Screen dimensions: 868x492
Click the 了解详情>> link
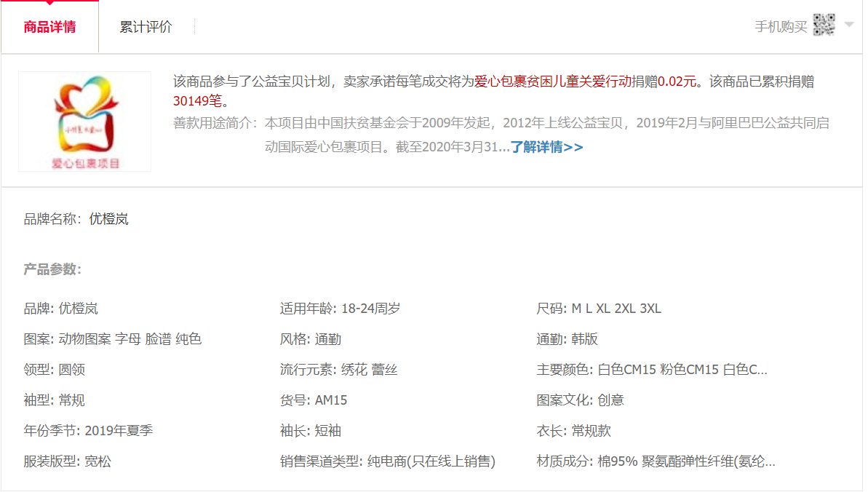[x=546, y=147]
